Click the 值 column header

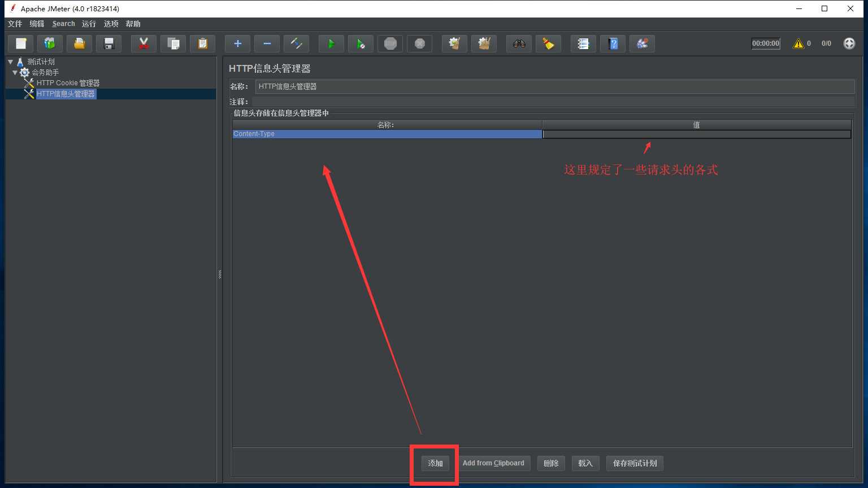coord(697,125)
